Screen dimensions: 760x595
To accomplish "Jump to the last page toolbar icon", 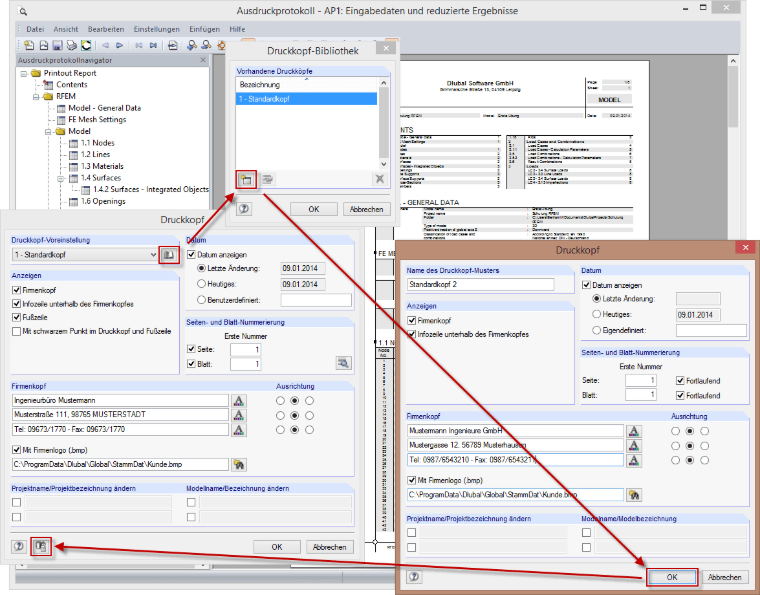I will (x=153, y=45).
